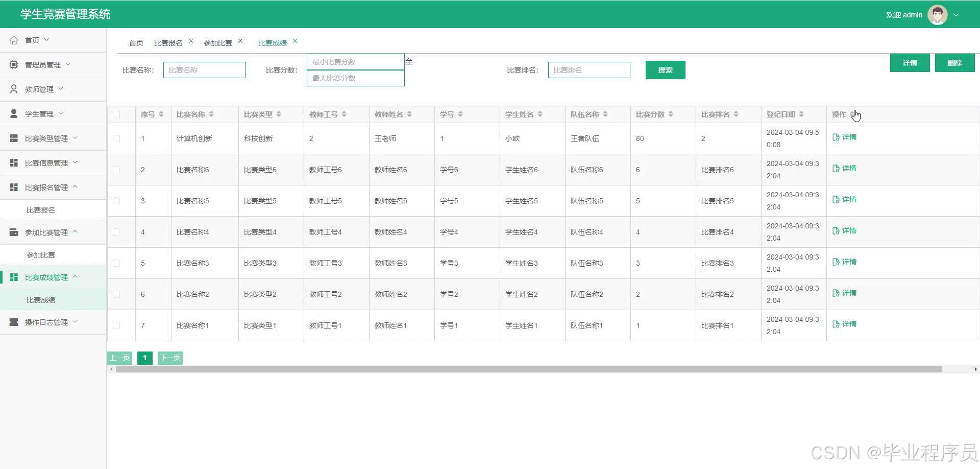
Task: Open 参加比赛 sidebar submenu item
Action: coord(53,255)
